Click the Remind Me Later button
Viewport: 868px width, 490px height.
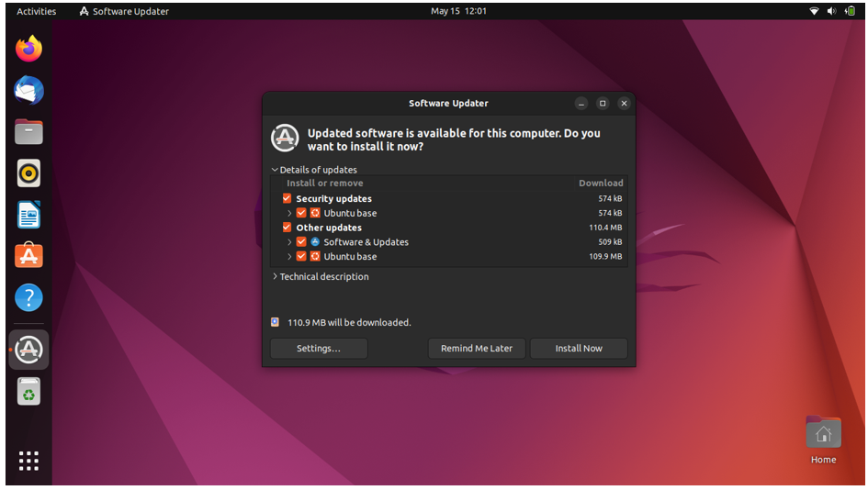click(x=477, y=349)
